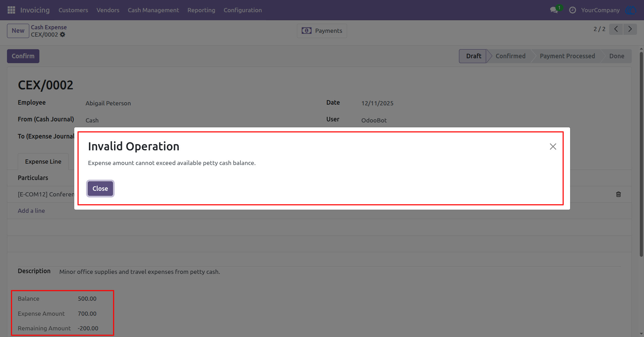The height and width of the screenshot is (337, 644).
Task: Open the Payments smart button
Action: click(322, 31)
